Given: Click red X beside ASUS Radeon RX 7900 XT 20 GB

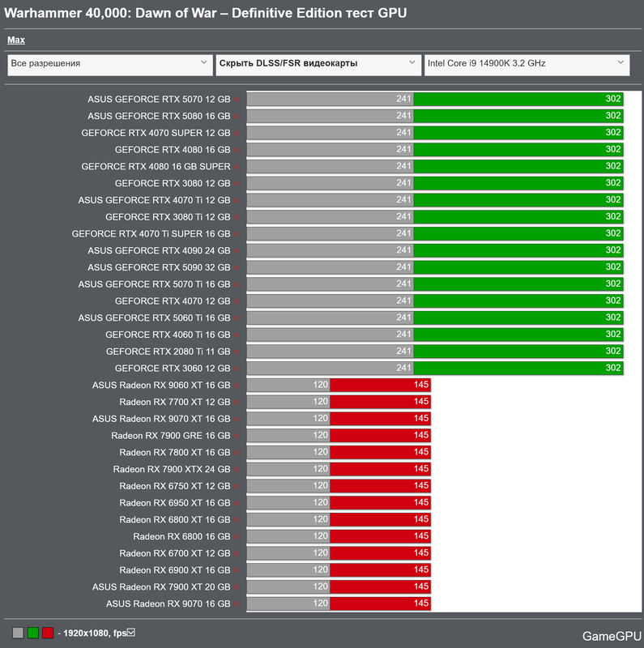Looking at the screenshot, I should pyautogui.click(x=236, y=587).
